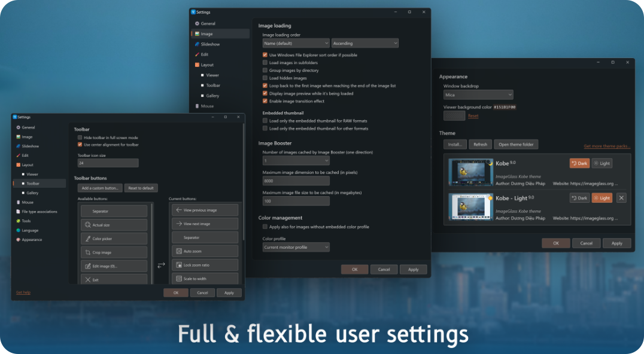
Task: Click Tools puzzle icon in sidebar
Action: [18, 221]
